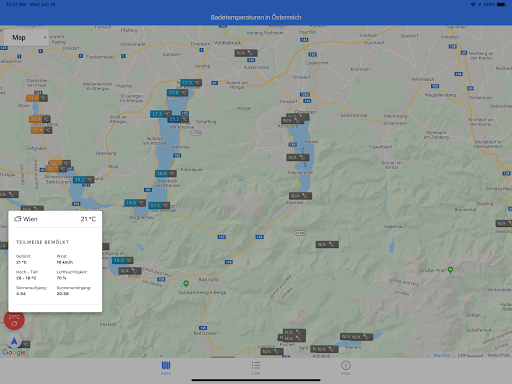The height and width of the screenshot is (384, 512).
Task: Tap the Nußdorf am Attersee label
Action: point(155,141)
